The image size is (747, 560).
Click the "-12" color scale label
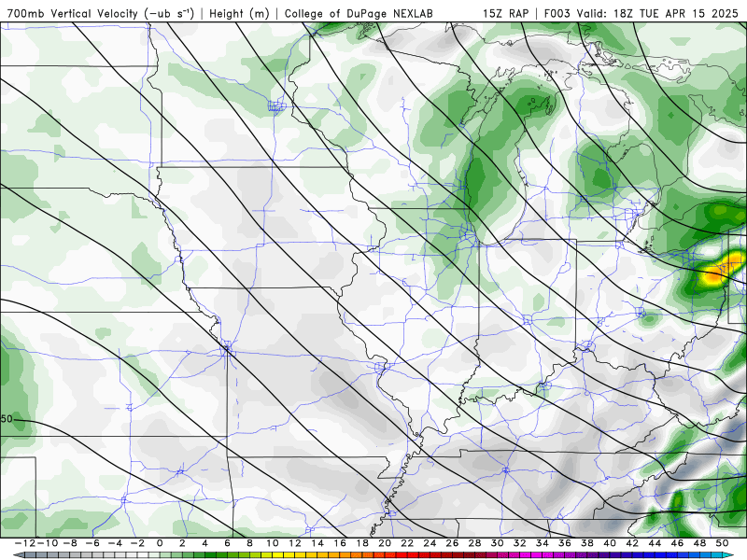[x=25, y=543]
